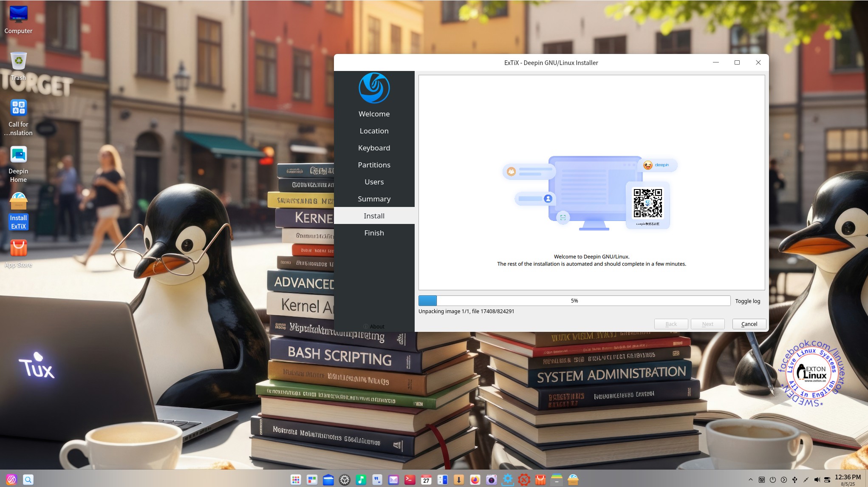Open the USB devices tray icon
868x487 pixels.
pos(794,480)
